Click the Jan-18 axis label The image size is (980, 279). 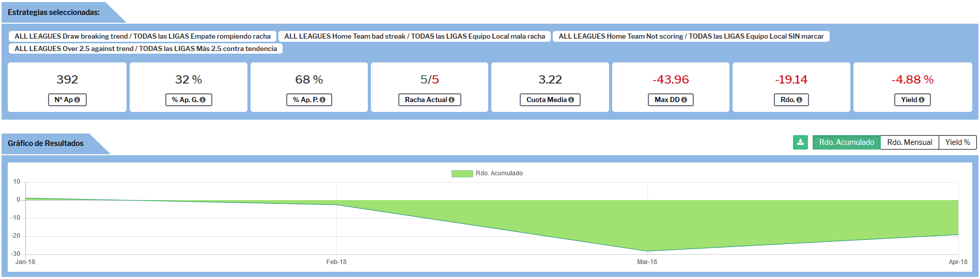point(25,262)
